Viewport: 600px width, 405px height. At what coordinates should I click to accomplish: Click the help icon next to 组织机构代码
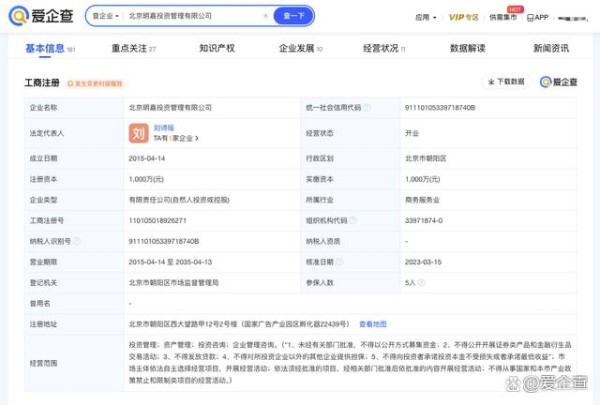click(353, 220)
